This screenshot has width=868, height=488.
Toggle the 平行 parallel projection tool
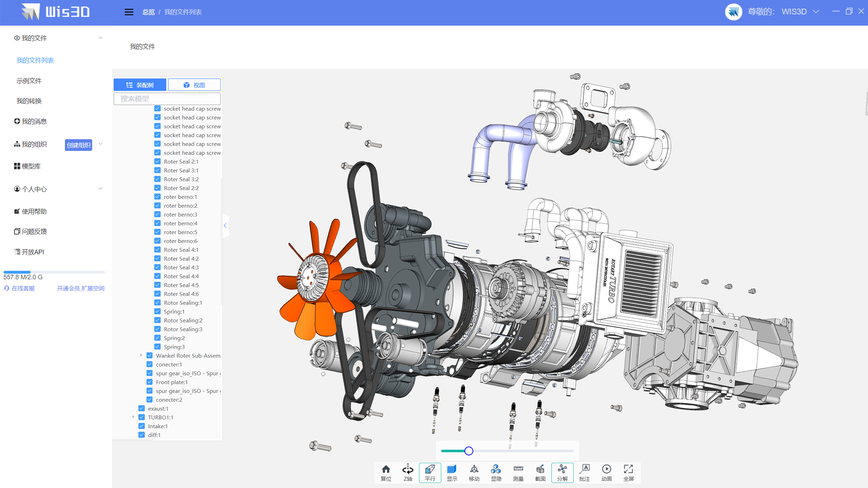(430, 473)
